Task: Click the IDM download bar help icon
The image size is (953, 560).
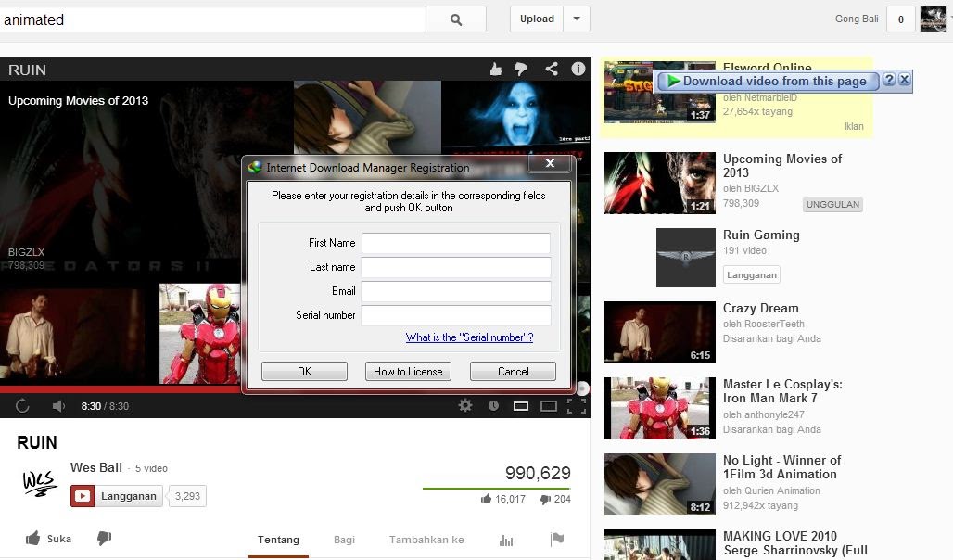Action: 889,80
